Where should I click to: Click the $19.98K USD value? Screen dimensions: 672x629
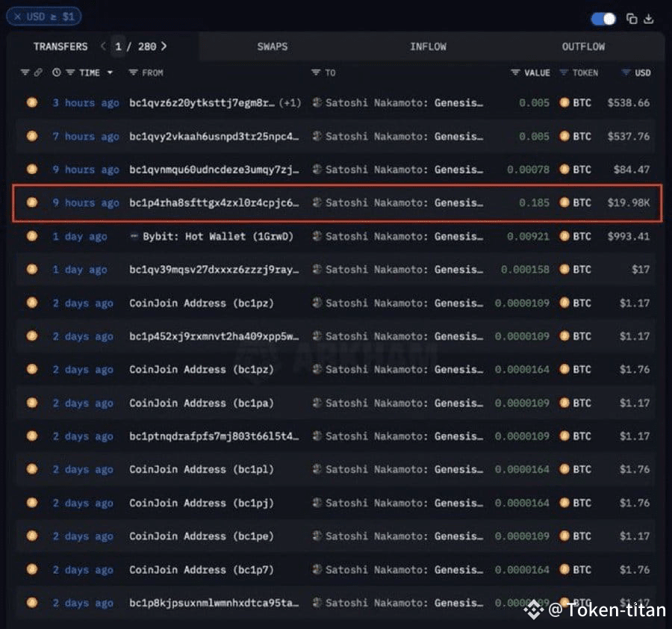(628, 202)
